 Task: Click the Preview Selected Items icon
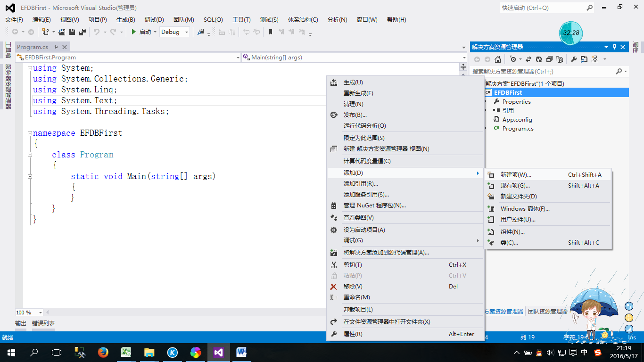click(x=584, y=59)
